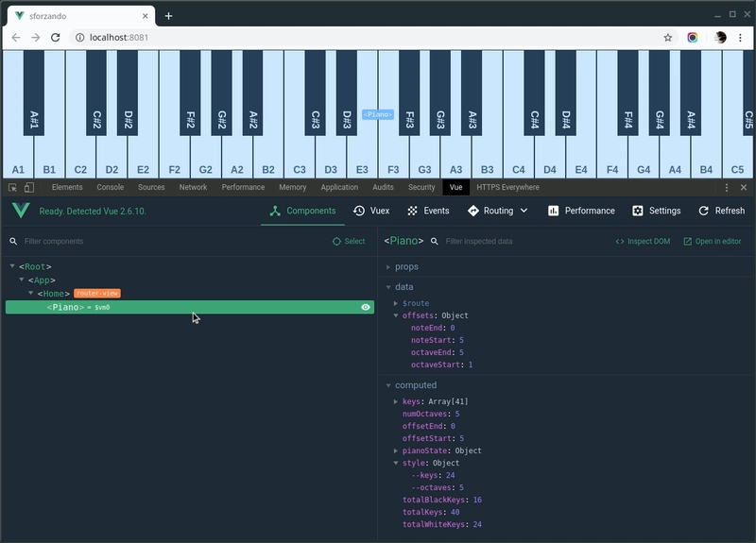The height and width of the screenshot is (543, 756).
Task: Bookmark this page with star icon
Action: click(x=668, y=38)
